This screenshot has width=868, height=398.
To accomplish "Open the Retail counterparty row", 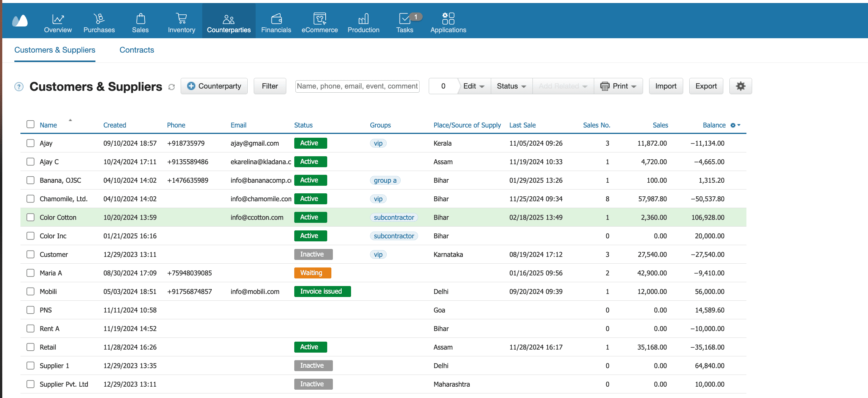I will (383, 347).
